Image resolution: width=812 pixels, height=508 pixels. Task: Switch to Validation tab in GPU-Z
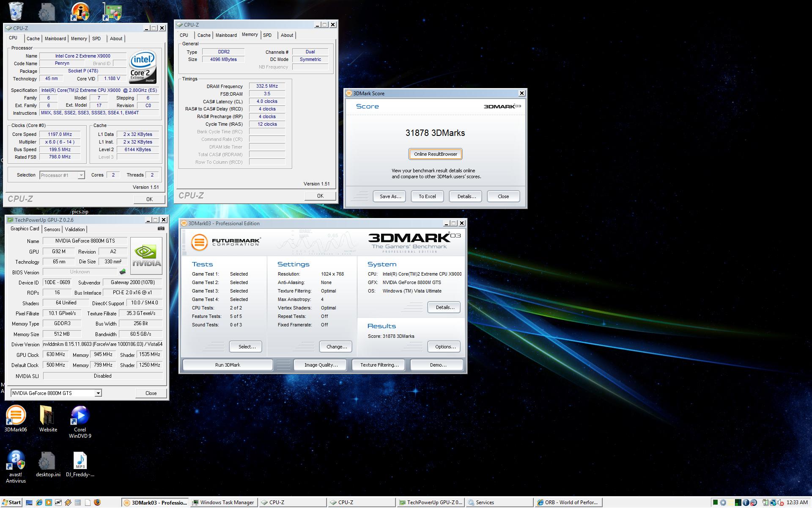tap(75, 229)
